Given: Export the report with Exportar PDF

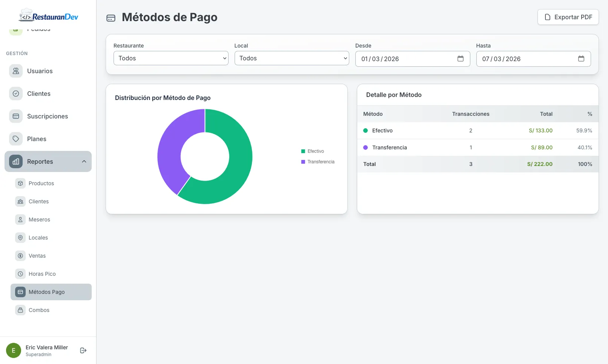Looking at the screenshot, I should [568, 17].
